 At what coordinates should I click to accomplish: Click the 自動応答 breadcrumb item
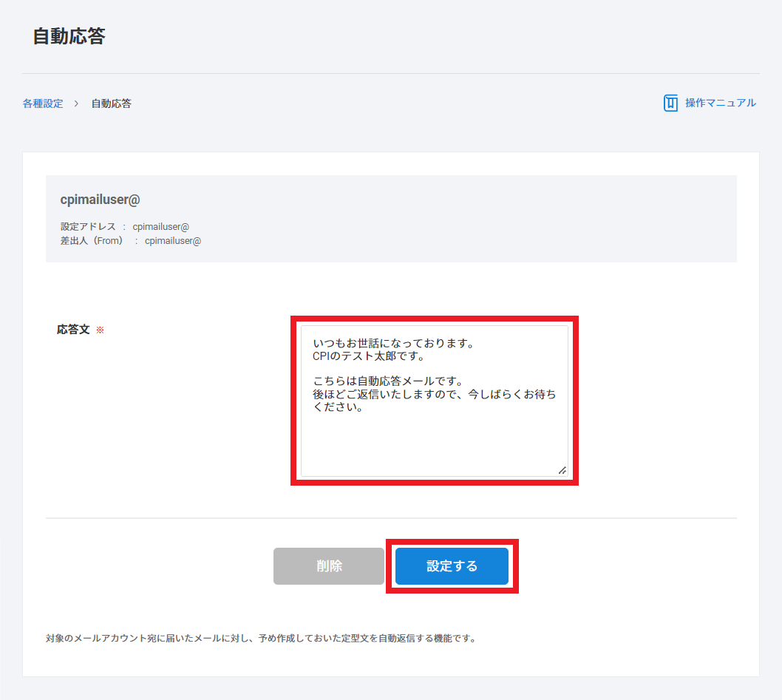click(111, 103)
